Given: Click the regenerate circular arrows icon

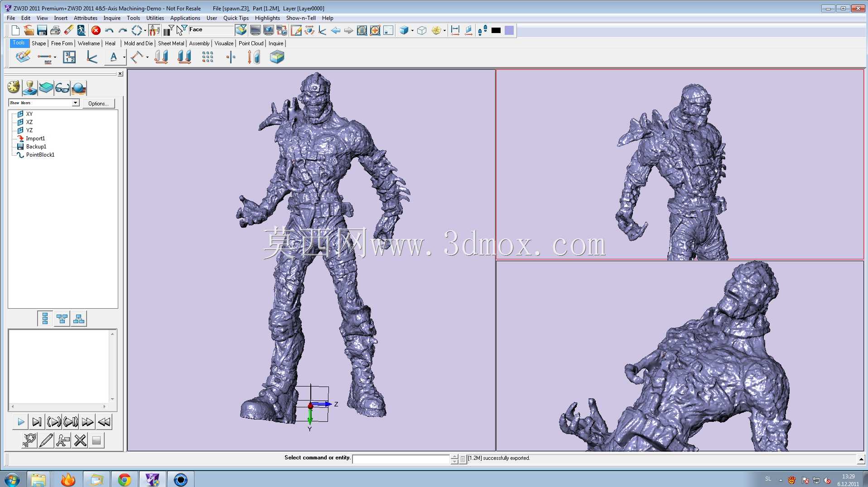Looking at the screenshot, I should pyautogui.click(x=136, y=30).
